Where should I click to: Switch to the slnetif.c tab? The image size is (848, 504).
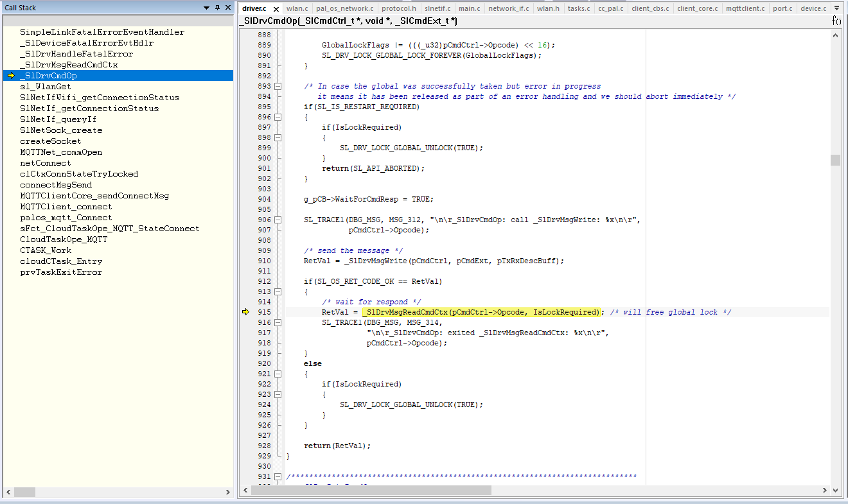(437, 8)
